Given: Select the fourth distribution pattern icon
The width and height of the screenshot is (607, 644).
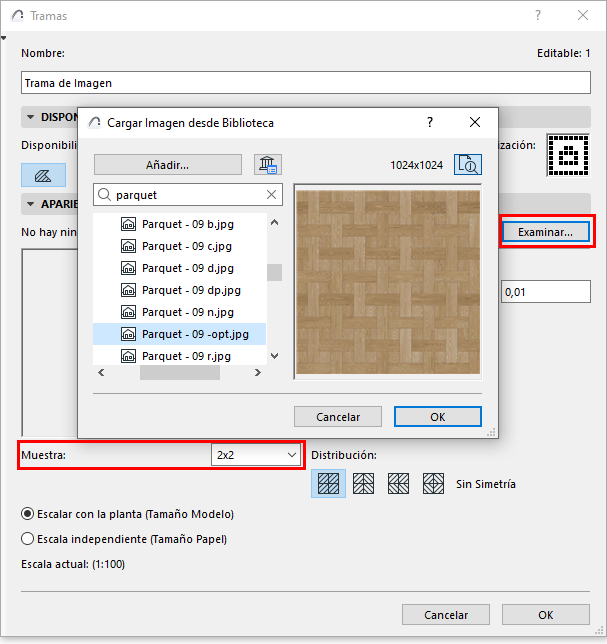Looking at the screenshot, I should [x=433, y=483].
